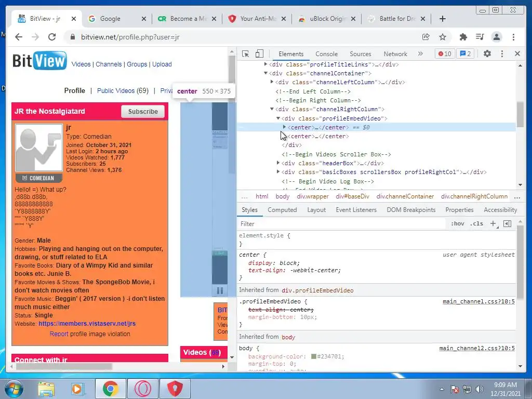Close the Google tab
The image size is (532, 399).
(x=144, y=19)
